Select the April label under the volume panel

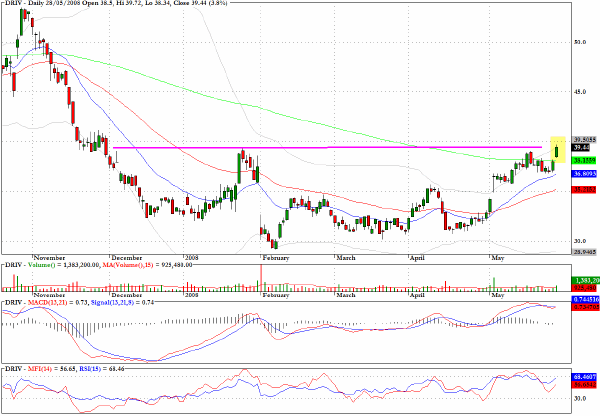(x=417, y=295)
